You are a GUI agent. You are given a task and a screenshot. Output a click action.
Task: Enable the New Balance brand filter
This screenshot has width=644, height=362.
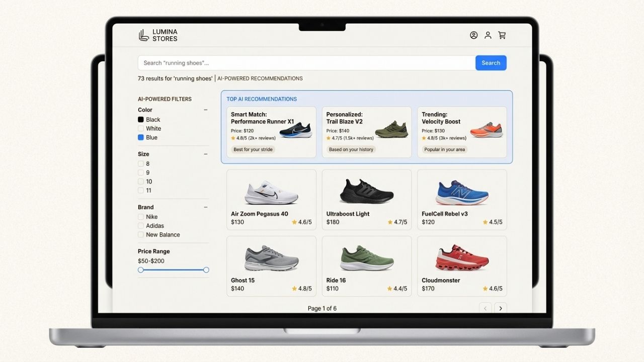click(141, 235)
